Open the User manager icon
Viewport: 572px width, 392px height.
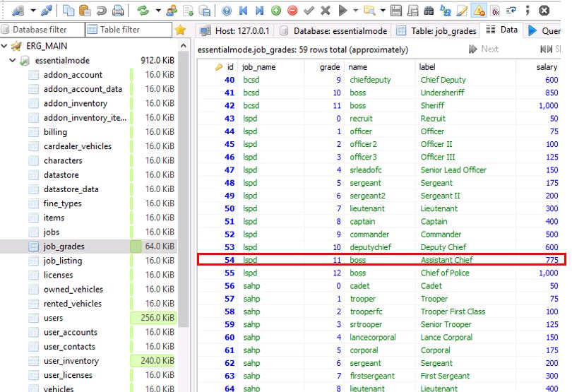tap(172, 11)
